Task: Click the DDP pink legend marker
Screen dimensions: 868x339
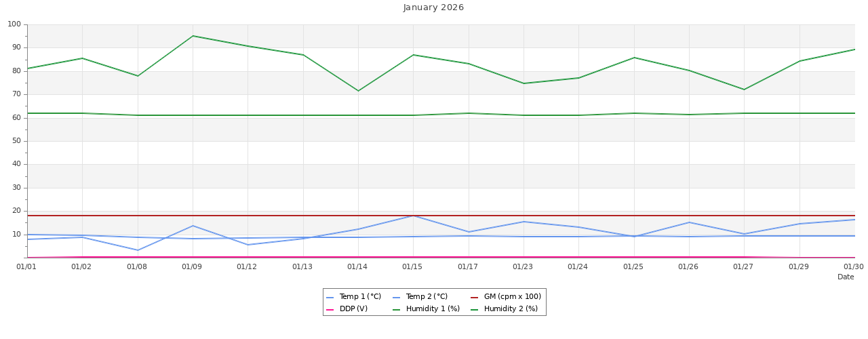Action: 330,309
